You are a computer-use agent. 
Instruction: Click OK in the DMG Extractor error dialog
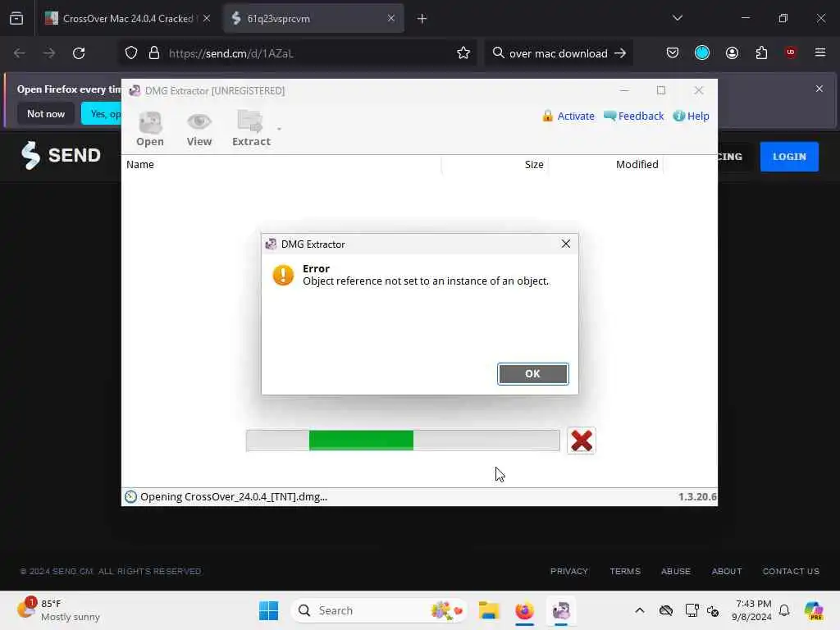click(532, 374)
